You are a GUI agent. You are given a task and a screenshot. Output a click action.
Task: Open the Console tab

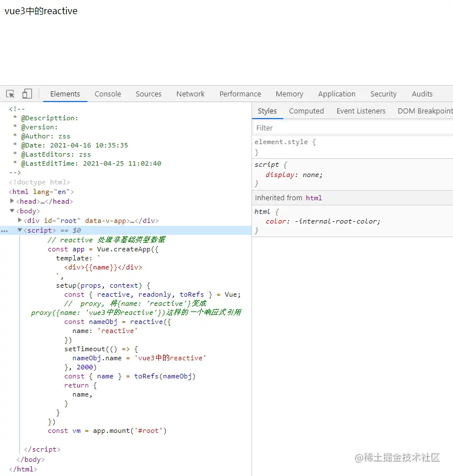click(107, 94)
